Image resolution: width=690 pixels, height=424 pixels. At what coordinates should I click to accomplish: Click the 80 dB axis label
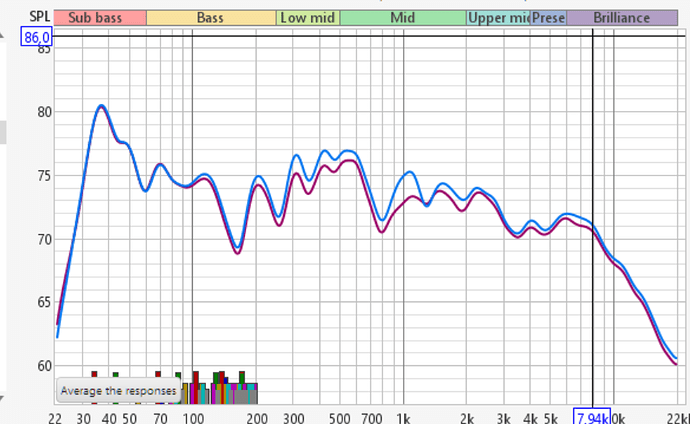pyautogui.click(x=44, y=112)
